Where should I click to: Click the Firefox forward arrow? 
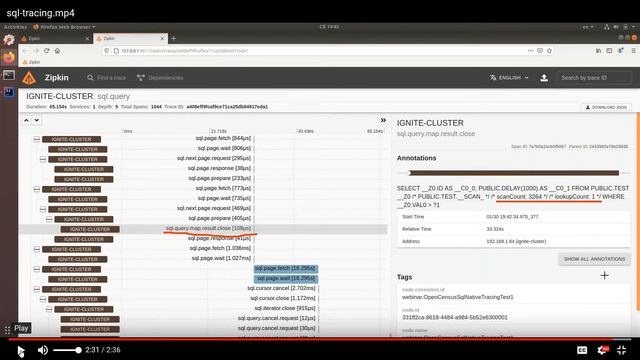coord(36,51)
